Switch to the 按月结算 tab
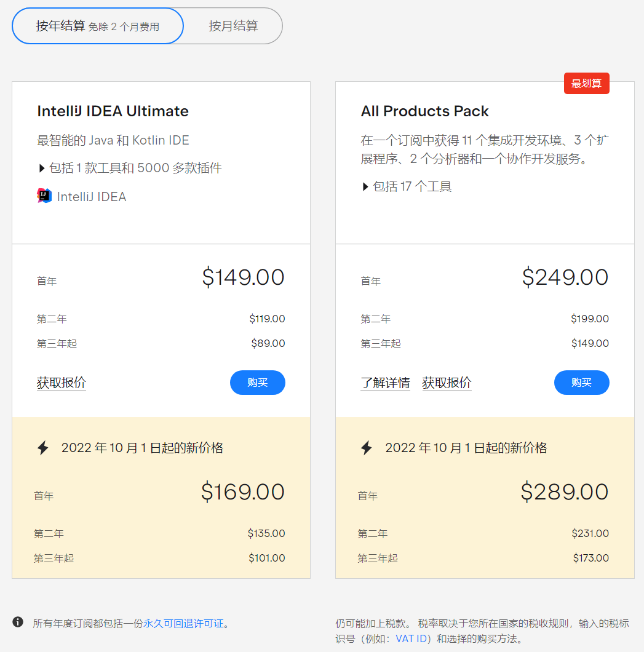 pyautogui.click(x=233, y=26)
